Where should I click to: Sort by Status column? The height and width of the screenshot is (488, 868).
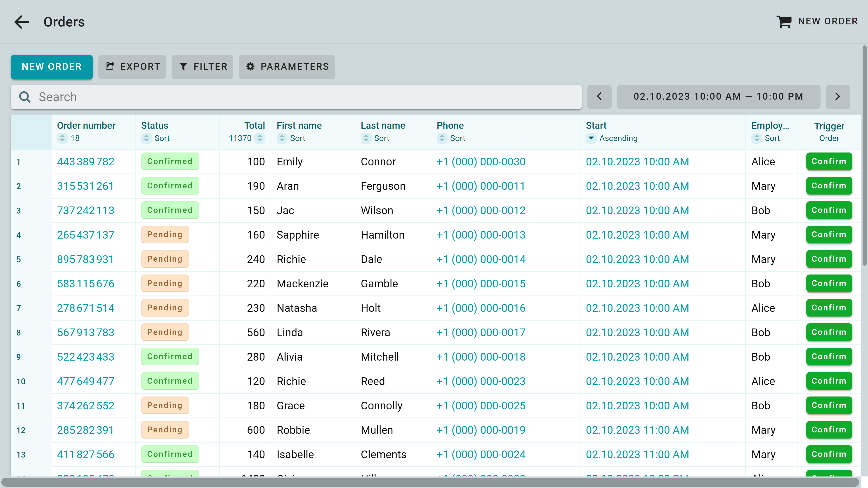pyautogui.click(x=146, y=138)
